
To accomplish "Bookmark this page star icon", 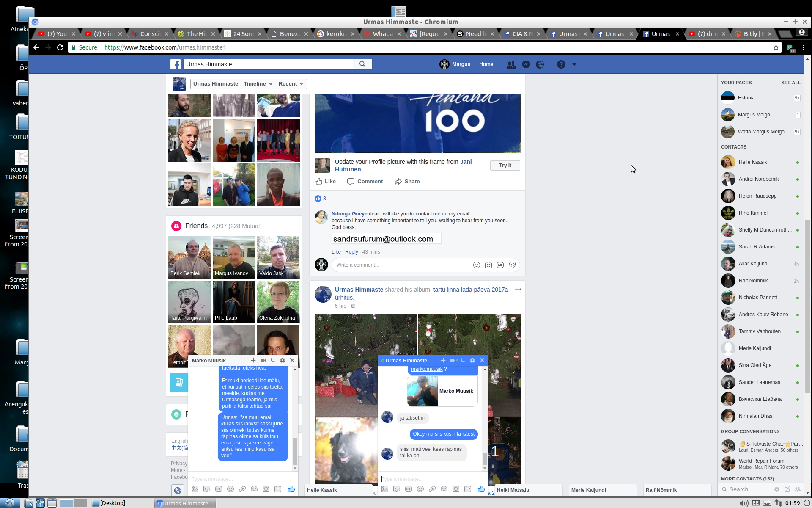I will point(776,47).
